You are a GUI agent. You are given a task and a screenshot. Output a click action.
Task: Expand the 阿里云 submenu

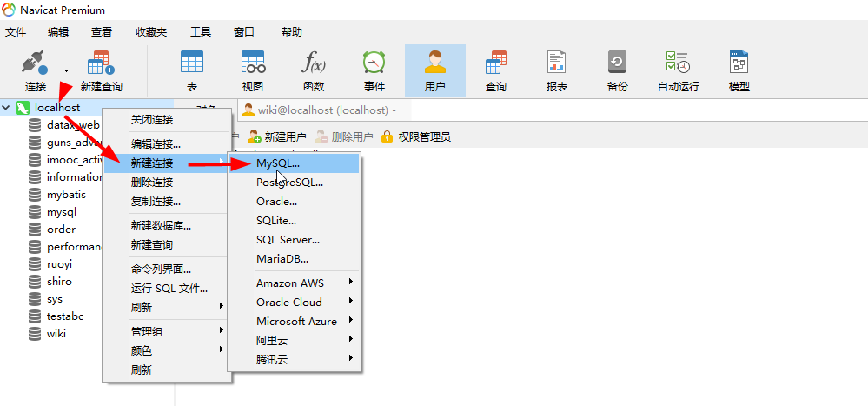(x=294, y=340)
